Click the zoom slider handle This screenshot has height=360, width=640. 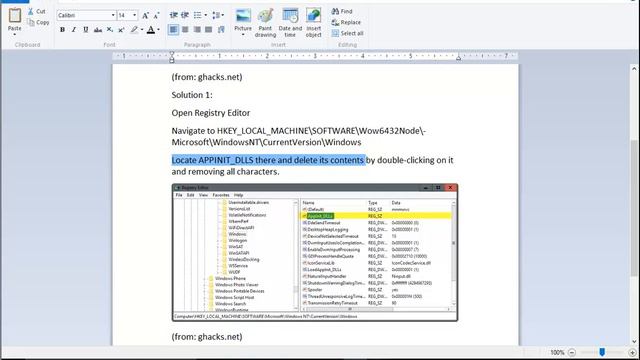(x=602, y=352)
